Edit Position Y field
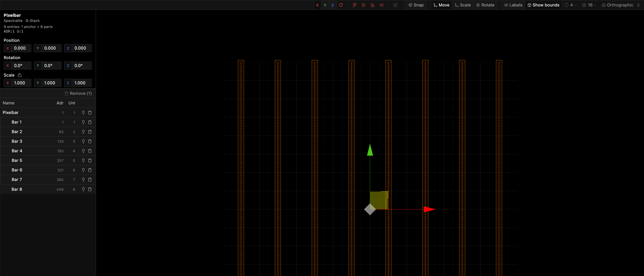The height and width of the screenshot is (276, 644). pyautogui.click(x=48, y=48)
